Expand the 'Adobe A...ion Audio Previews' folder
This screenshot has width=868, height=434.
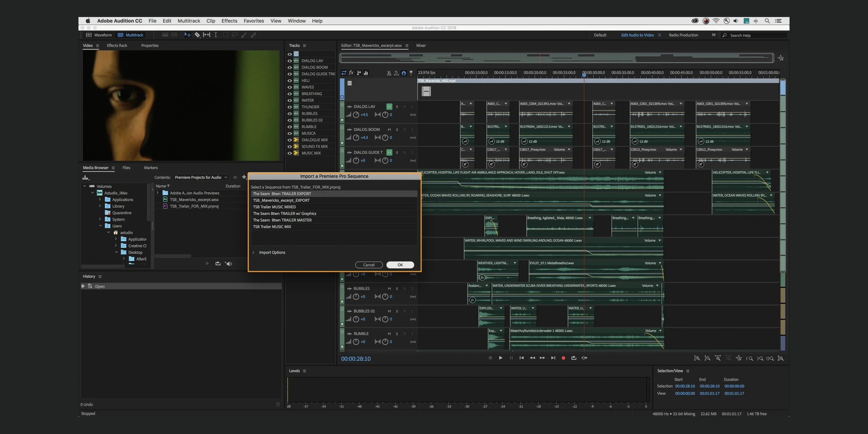[158, 193]
